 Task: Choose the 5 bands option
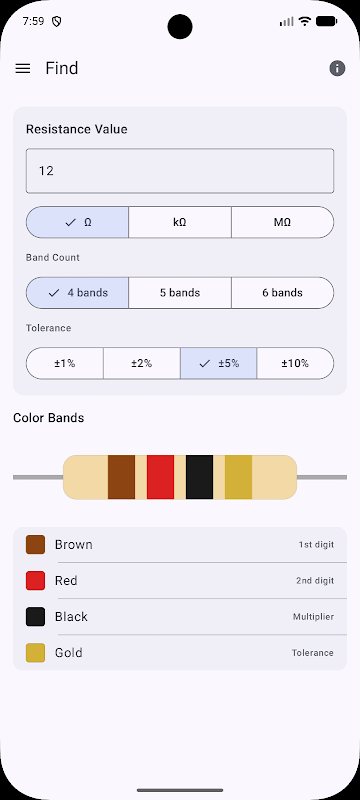click(180, 293)
